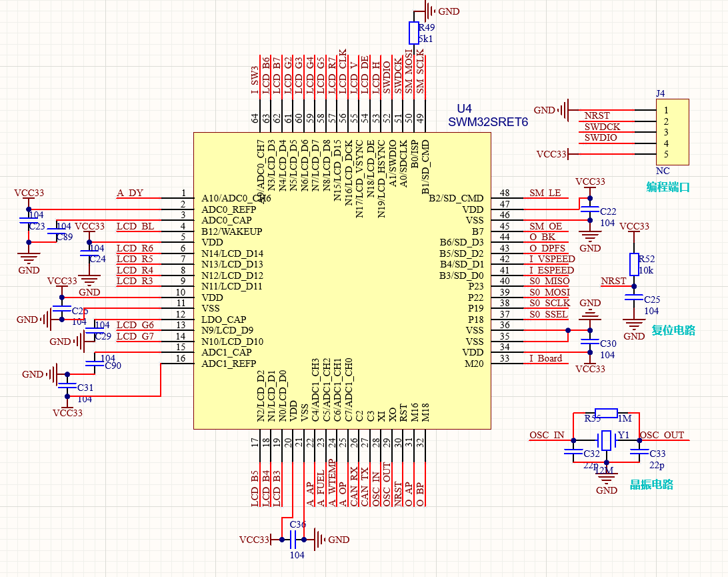Click the C31 capacitor designator
728x577 pixels.
coord(85,388)
